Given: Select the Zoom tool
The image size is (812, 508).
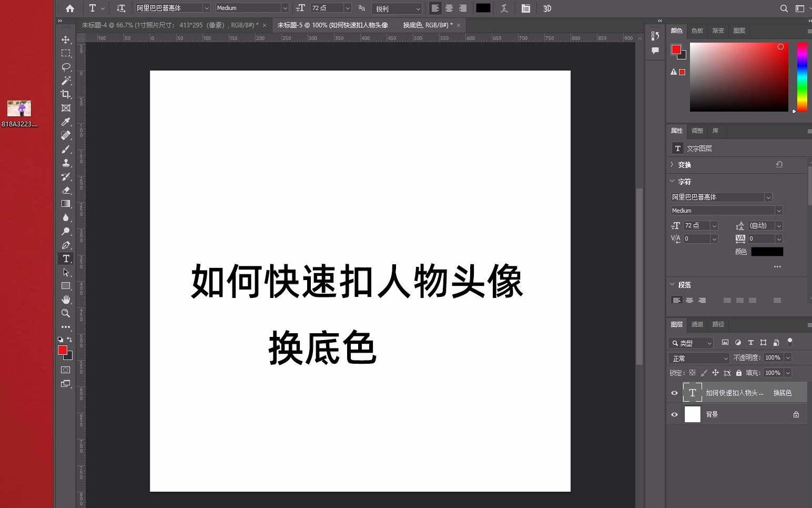Looking at the screenshot, I should 66,313.
